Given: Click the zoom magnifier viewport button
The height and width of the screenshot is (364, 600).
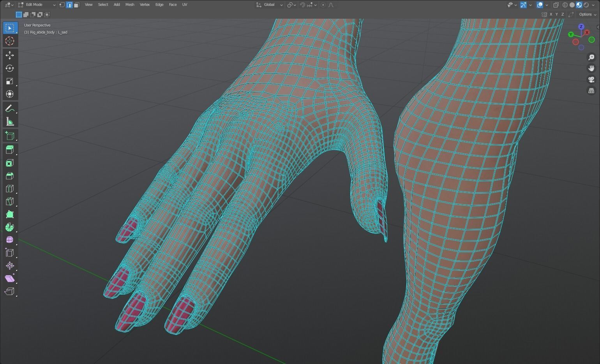Looking at the screenshot, I should click(x=591, y=57).
